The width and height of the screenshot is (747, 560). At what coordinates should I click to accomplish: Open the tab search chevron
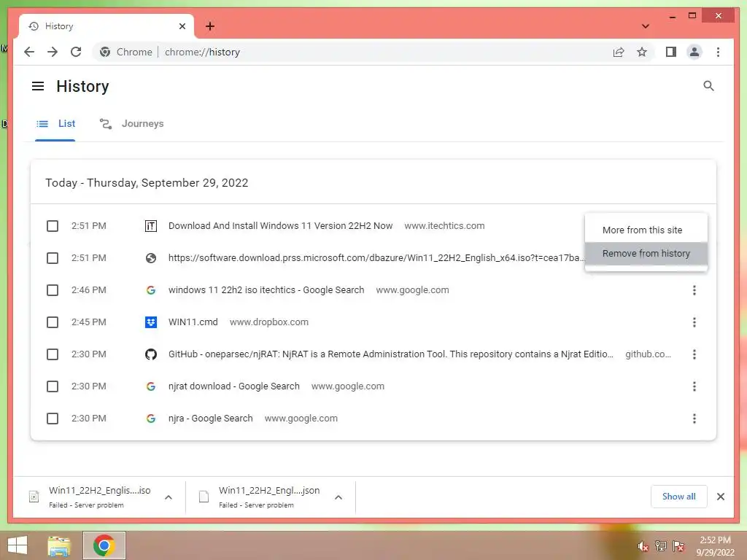[x=646, y=26]
